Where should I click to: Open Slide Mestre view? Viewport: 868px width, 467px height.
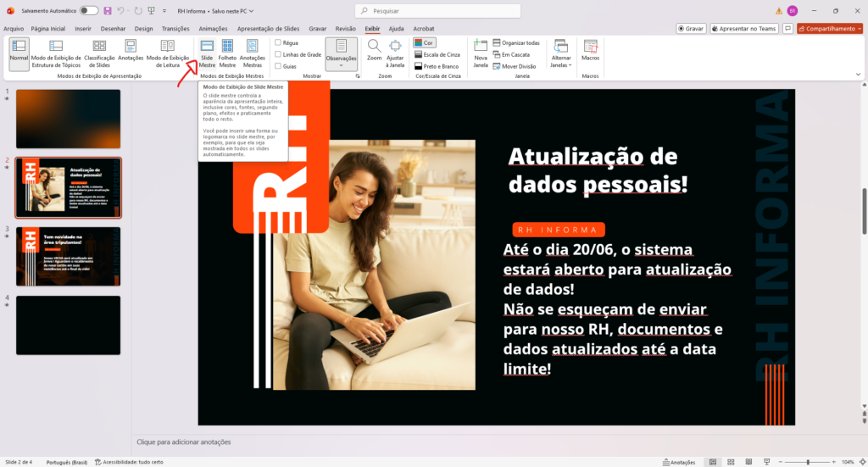coord(207,53)
